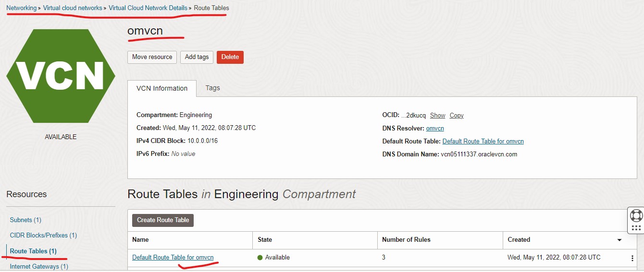Copy the OCID to clipboard
The height and width of the screenshot is (272, 644).
tap(456, 116)
